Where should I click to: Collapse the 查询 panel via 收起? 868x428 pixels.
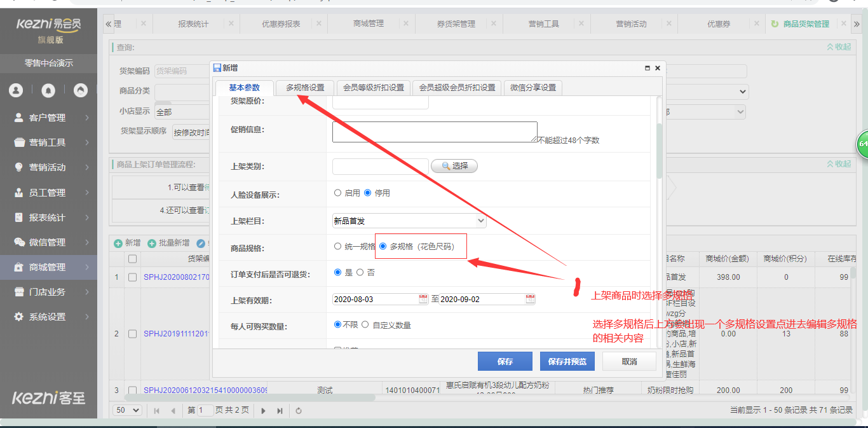click(839, 47)
